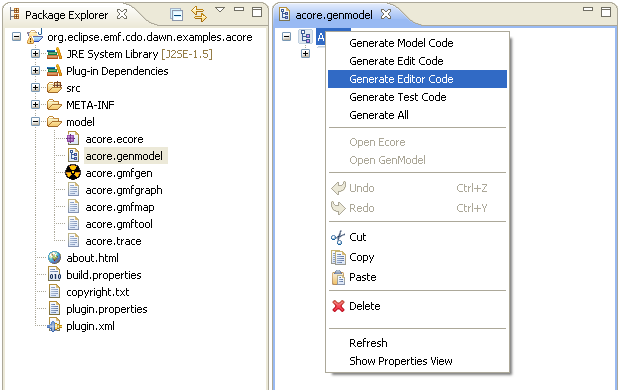
Task: Close the acore.genmodel editor tab
Action: coord(386,14)
